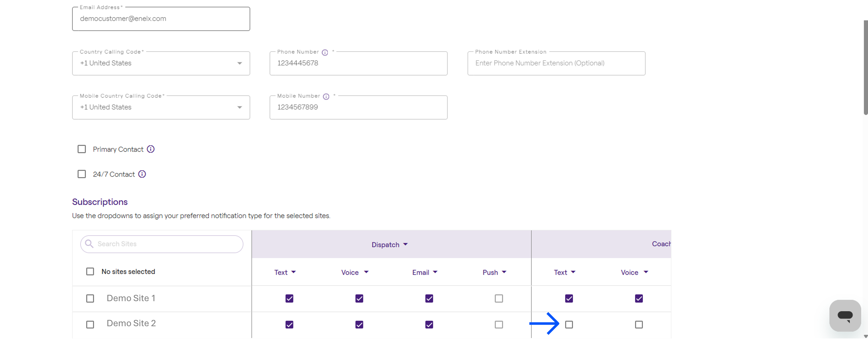868x343 pixels.
Task: Click the Phone Number Extension field
Action: point(556,63)
